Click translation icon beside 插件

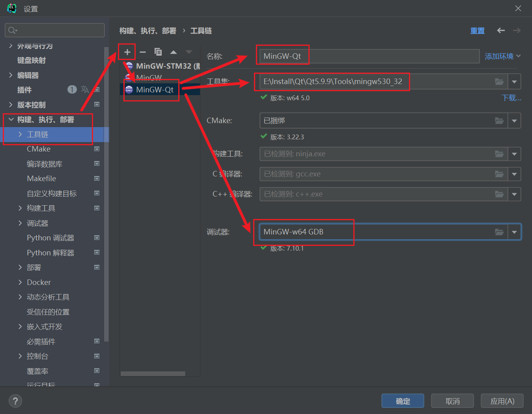pos(85,90)
